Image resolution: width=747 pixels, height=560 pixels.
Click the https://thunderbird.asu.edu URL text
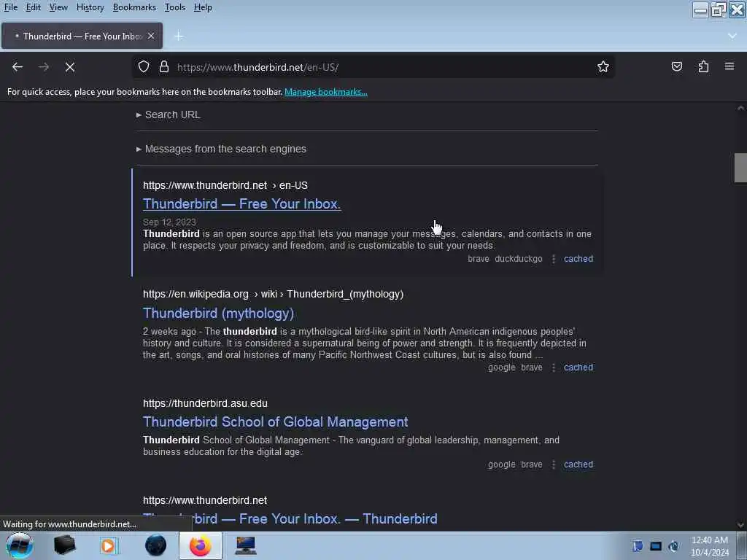(x=205, y=403)
